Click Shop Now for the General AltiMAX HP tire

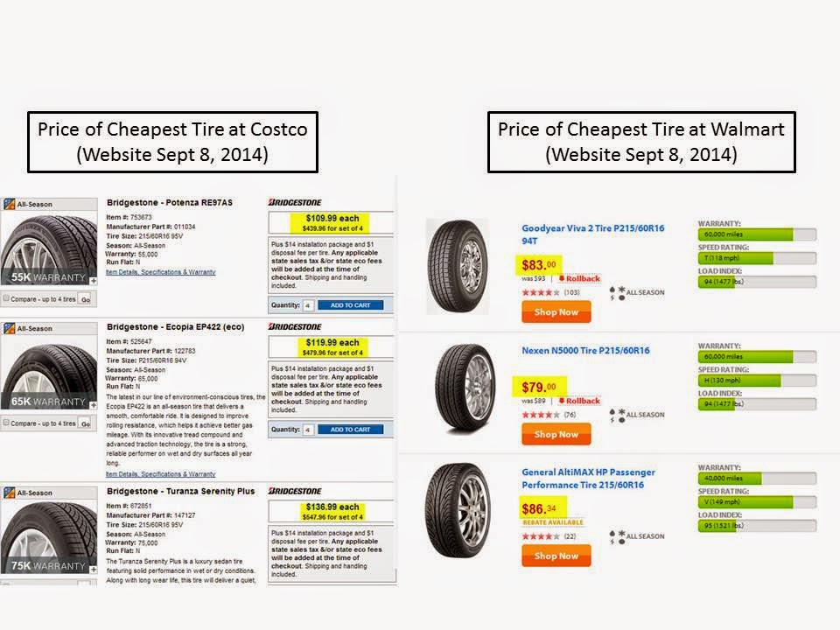point(556,556)
